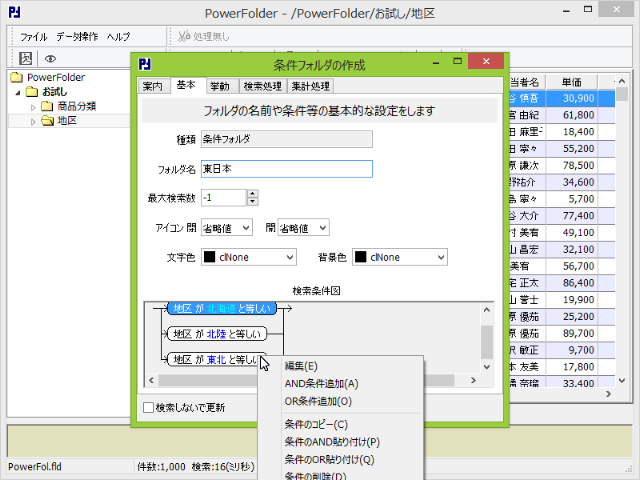Toggle the eye view icon in toolbar

[x=50, y=59]
